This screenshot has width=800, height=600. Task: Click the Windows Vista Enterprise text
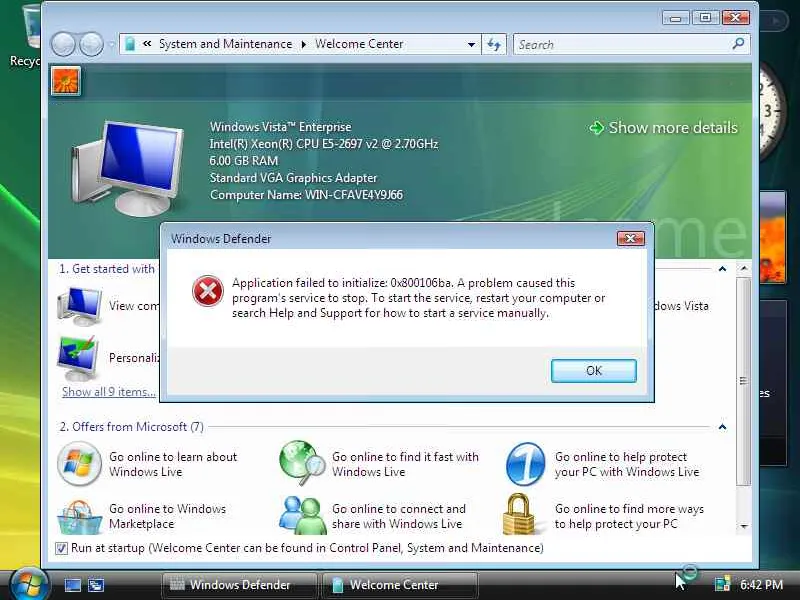[281, 127]
